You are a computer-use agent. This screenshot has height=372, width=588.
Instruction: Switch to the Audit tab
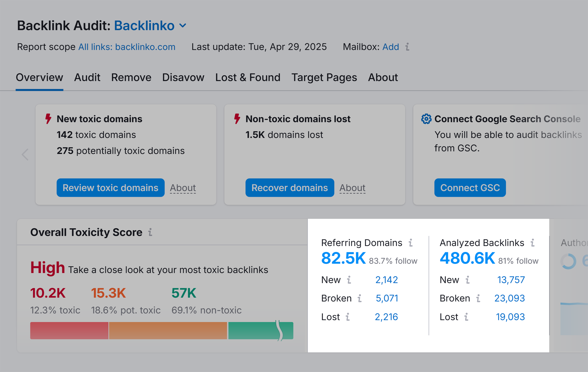coord(87,77)
